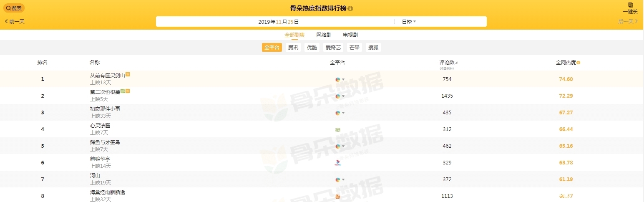Click comment count 462

tap(447, 146)
